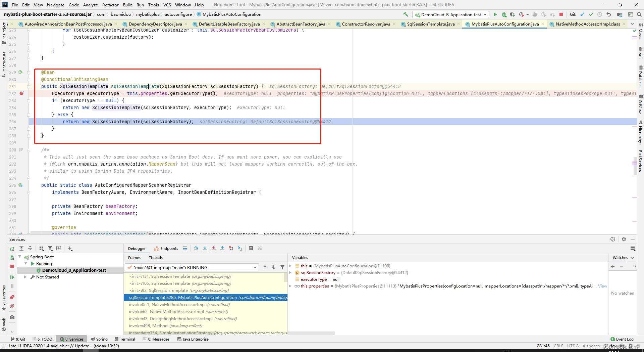
Task: Click Run to Cursor in the debugger
Action: [x=240, y=248]
